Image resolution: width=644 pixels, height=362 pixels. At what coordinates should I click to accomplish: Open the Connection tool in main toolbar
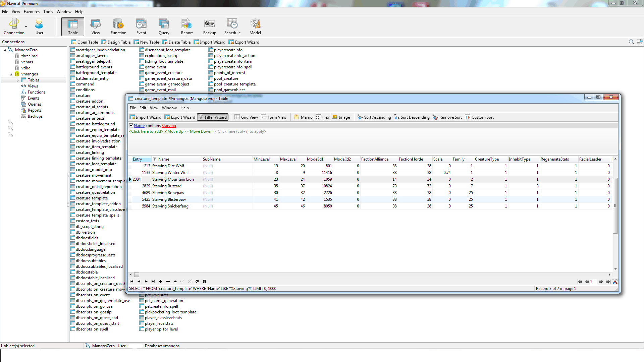(14, 26)
